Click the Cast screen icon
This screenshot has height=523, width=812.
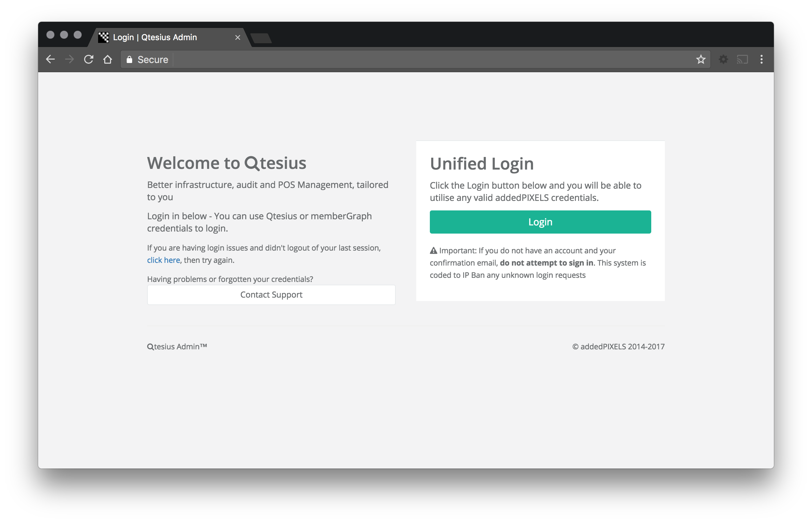(742, 60)
